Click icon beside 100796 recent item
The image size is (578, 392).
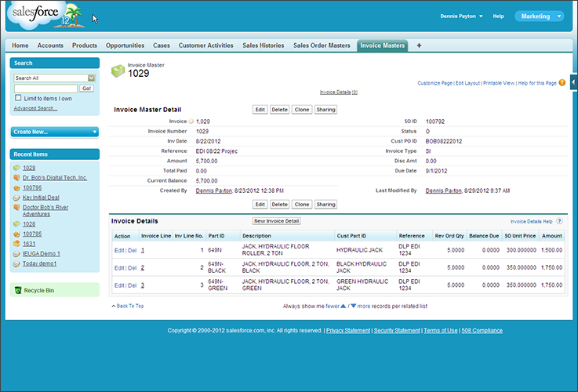click(16, 188)
